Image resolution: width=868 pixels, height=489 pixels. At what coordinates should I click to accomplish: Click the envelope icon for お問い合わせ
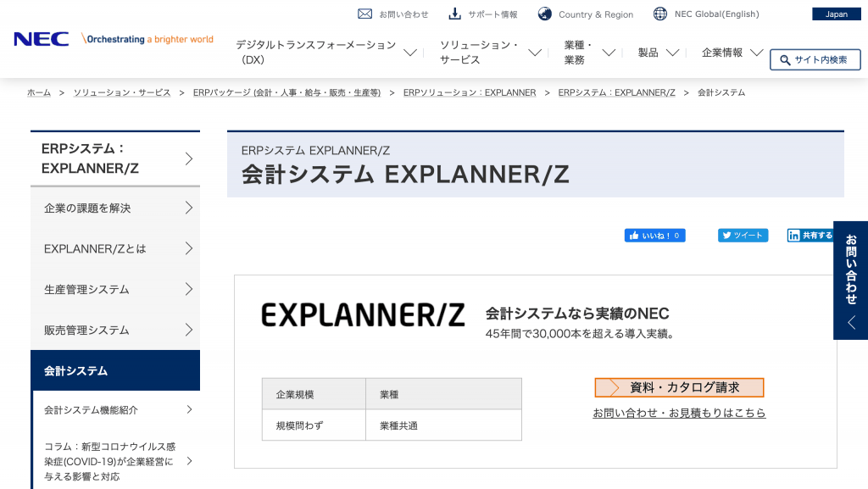[364, 14]
